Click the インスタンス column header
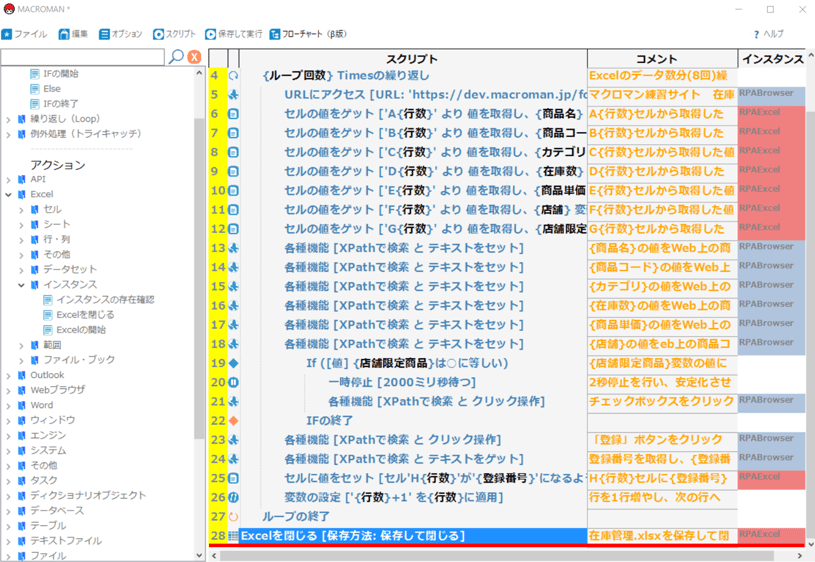 pyautogui.click(x=773, y=59)
